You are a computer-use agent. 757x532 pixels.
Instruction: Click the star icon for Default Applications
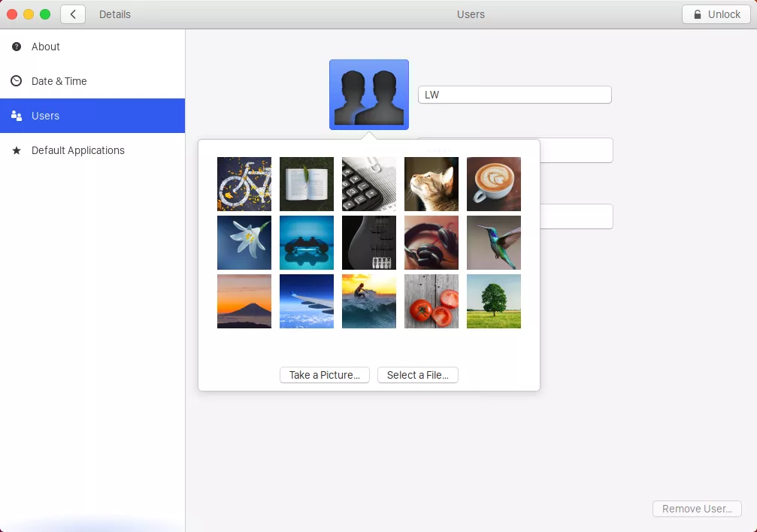17,150
